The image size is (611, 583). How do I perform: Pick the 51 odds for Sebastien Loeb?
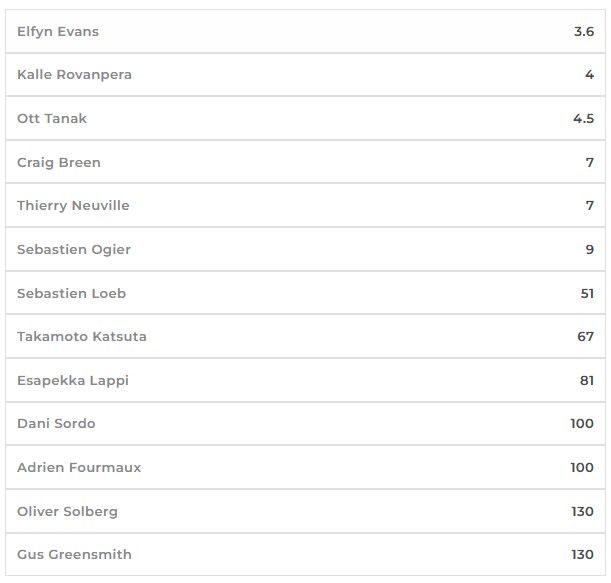pyautogui.click(x=586, y=293)
